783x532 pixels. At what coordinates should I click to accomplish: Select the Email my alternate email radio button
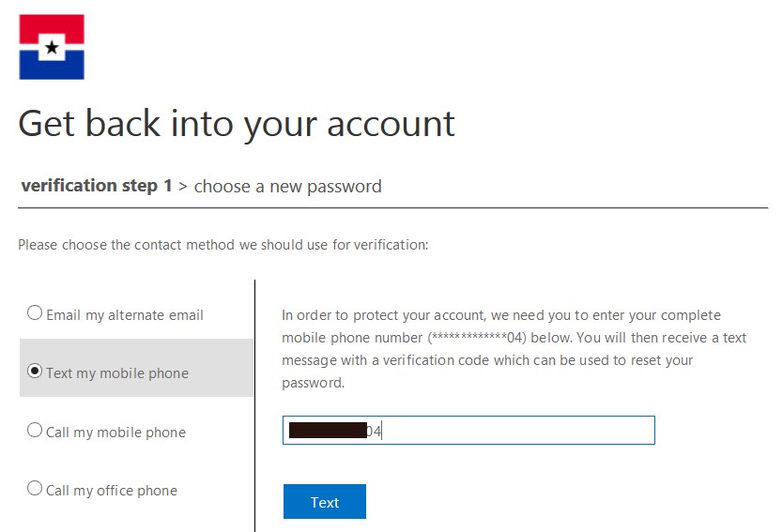(35, 313)
